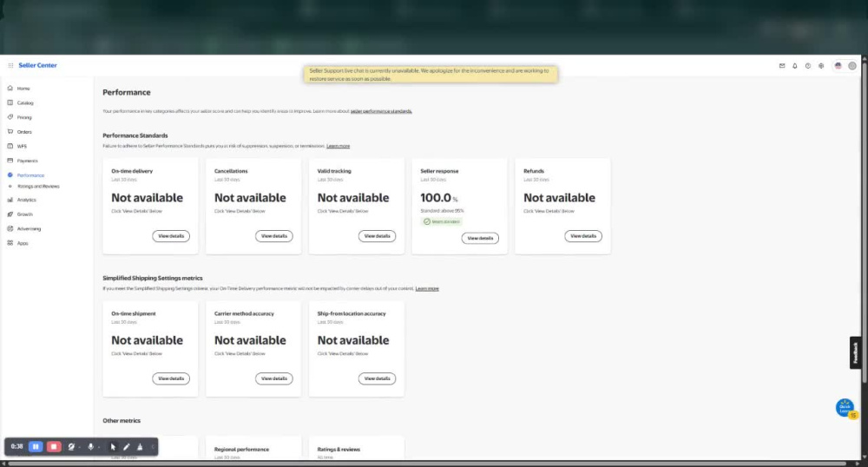View details for Seller response
868x467 pixels.
click(x=480, y=239)
